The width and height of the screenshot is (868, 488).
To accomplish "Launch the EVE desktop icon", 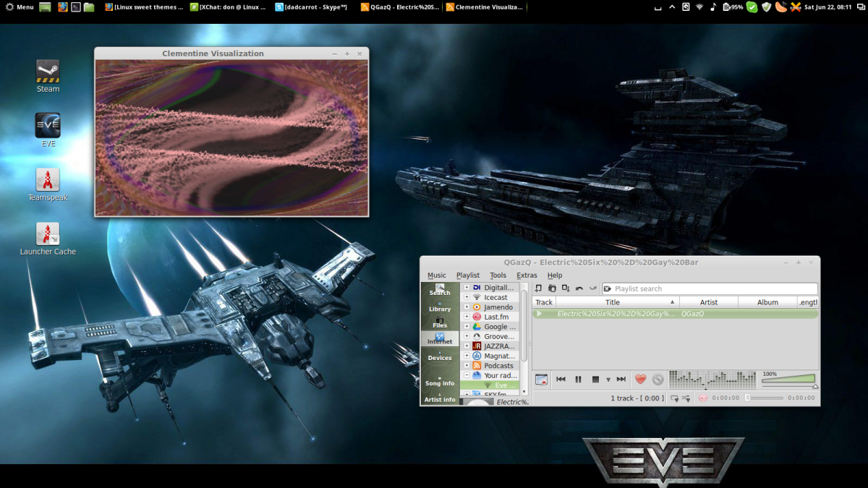I will coord(48,130).
